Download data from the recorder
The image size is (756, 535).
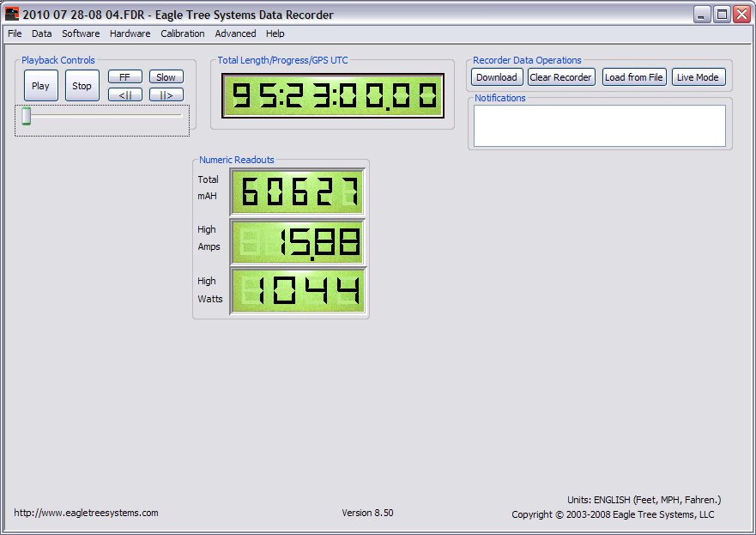[x=497, y=77]
